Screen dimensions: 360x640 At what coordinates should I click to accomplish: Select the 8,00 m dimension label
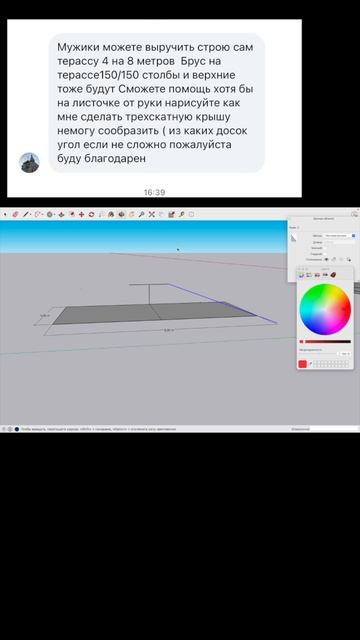[x=169, y=330]
